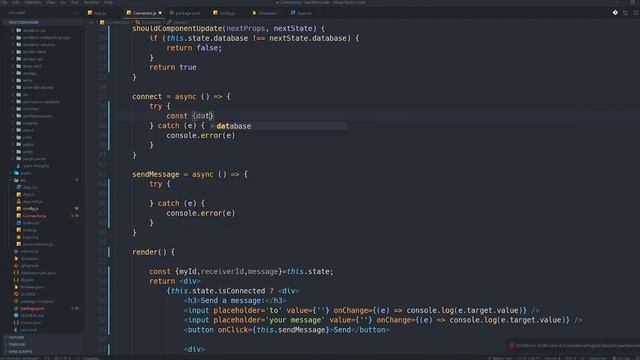Click the unsaved dot on Connector.js tab
This screenshot has width=640, height=360.
click(x=160, y=13)
